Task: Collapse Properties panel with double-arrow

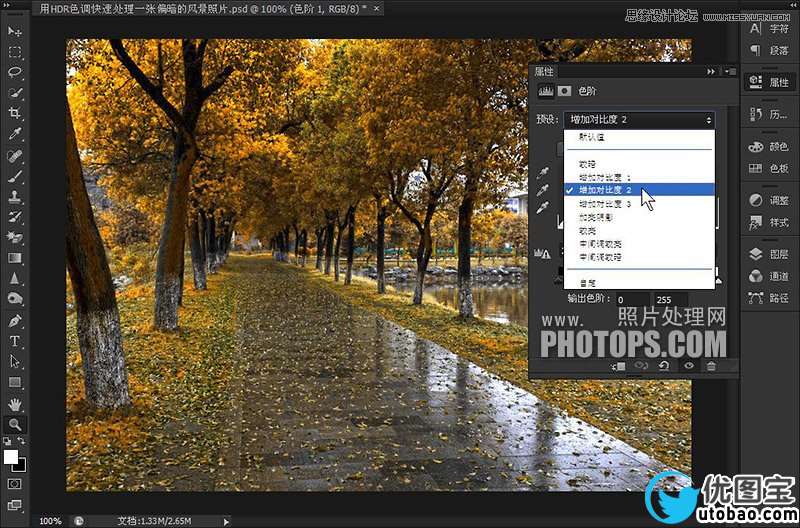Action: (x=712, y=72)
